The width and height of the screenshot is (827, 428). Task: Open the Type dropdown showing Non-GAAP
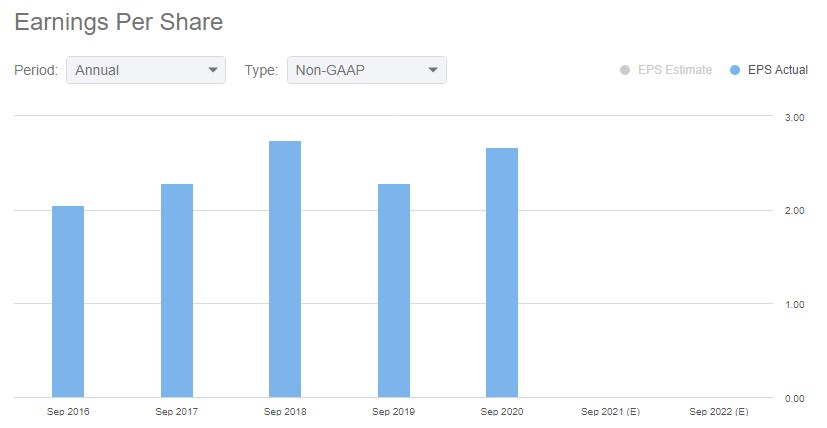(x=367, y=70)
